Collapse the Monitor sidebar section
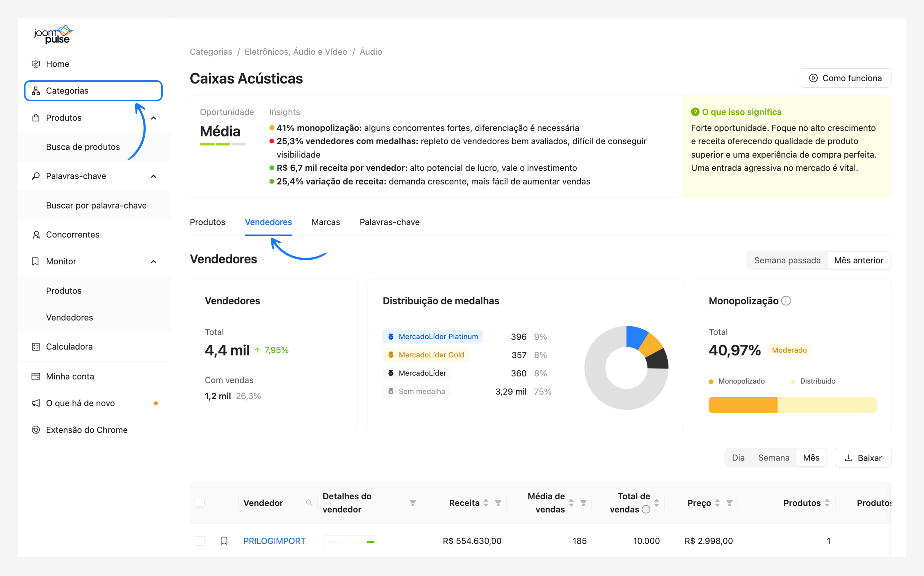 tap(153, 262)
